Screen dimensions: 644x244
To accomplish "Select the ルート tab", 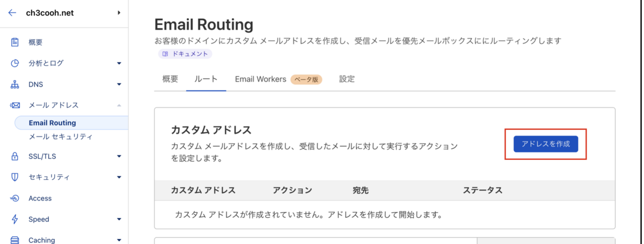I will click(206, 79).
